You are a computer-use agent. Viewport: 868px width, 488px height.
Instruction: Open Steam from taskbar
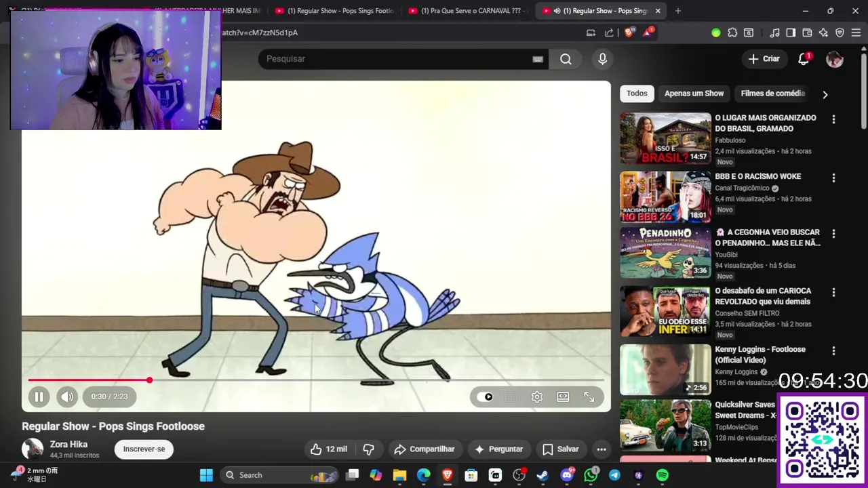(542, 475)
